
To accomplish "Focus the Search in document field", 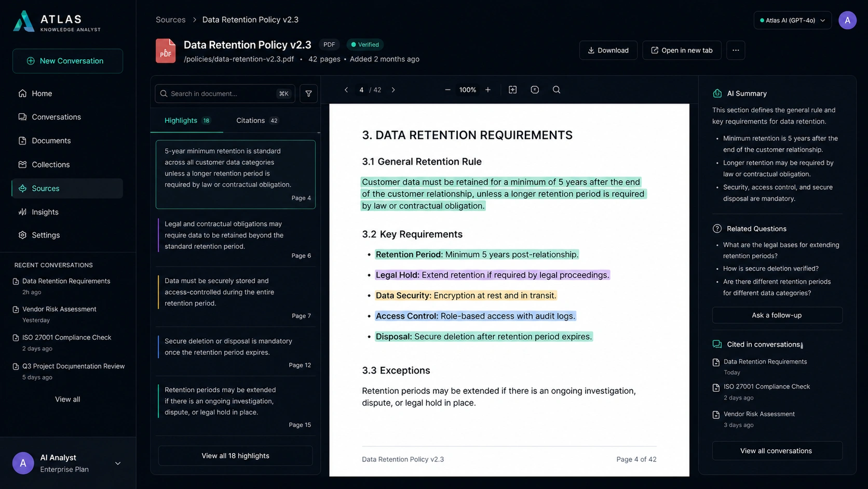I will [x=225, y=94].
